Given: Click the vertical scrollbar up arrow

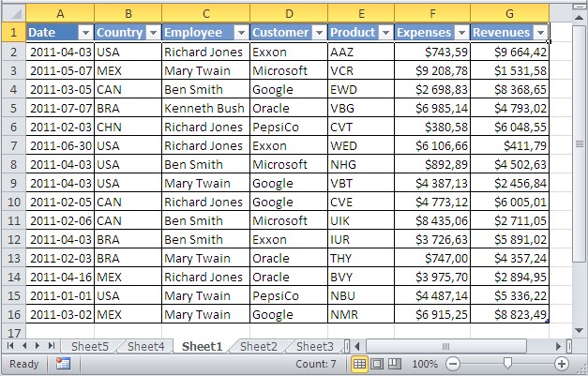Looking at the screenshot, I should (x=579, y=17).
